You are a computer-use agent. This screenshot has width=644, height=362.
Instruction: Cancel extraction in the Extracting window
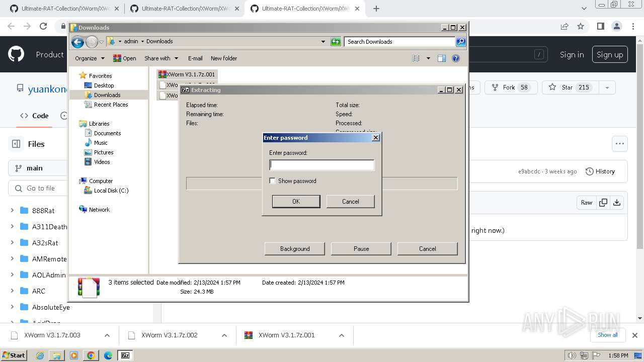click(x=428, y=249)
